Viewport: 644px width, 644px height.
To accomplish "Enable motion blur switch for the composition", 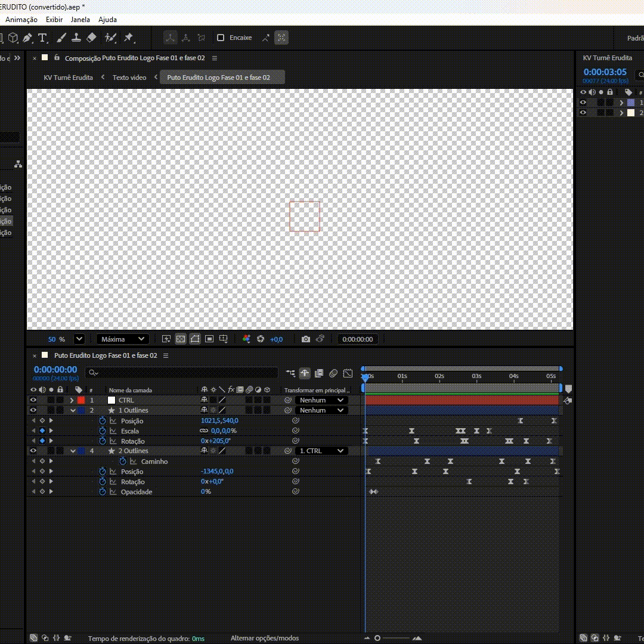I will click(333, 373).
